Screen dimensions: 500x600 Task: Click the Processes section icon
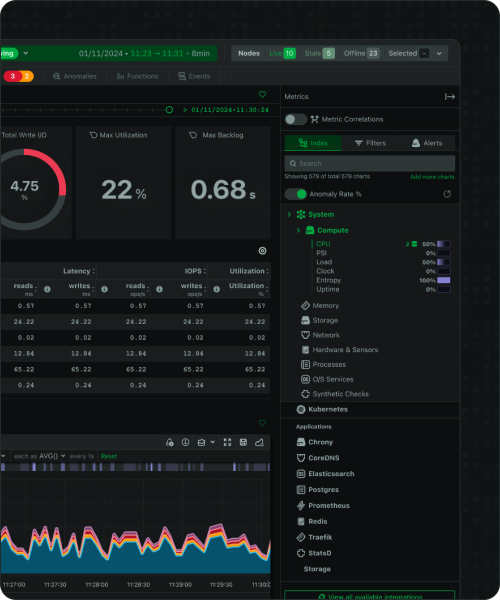pos(305,365)
